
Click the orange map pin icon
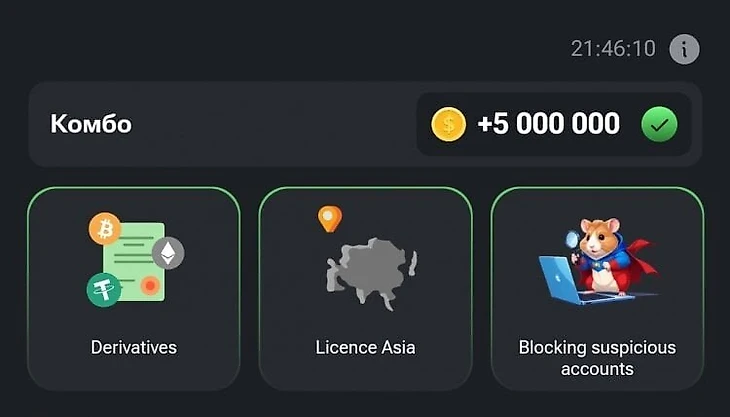(x=330, y=219)
